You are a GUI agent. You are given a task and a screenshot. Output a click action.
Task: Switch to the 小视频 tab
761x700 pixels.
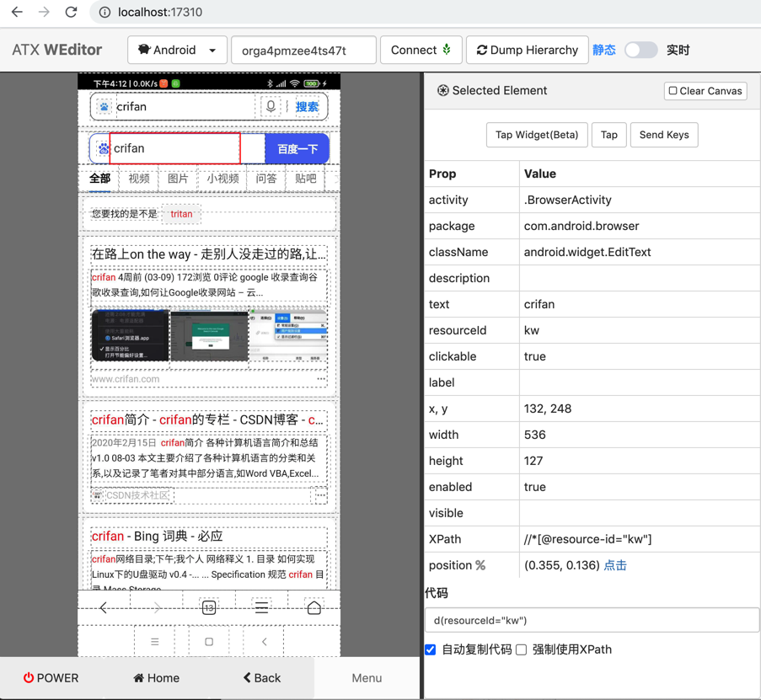222,179
